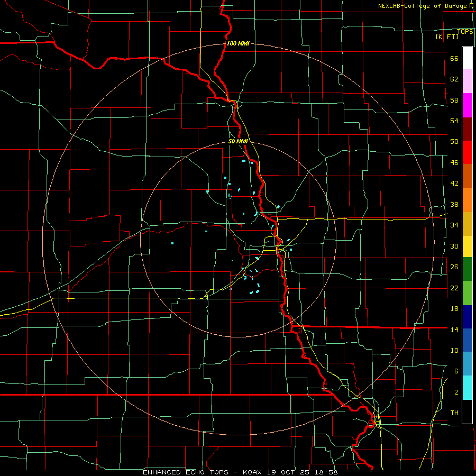Click the '42' legend value
Image resolution: width=476 pixels, height=476 pixels.
pyautogui.click(x=454, y=184)
